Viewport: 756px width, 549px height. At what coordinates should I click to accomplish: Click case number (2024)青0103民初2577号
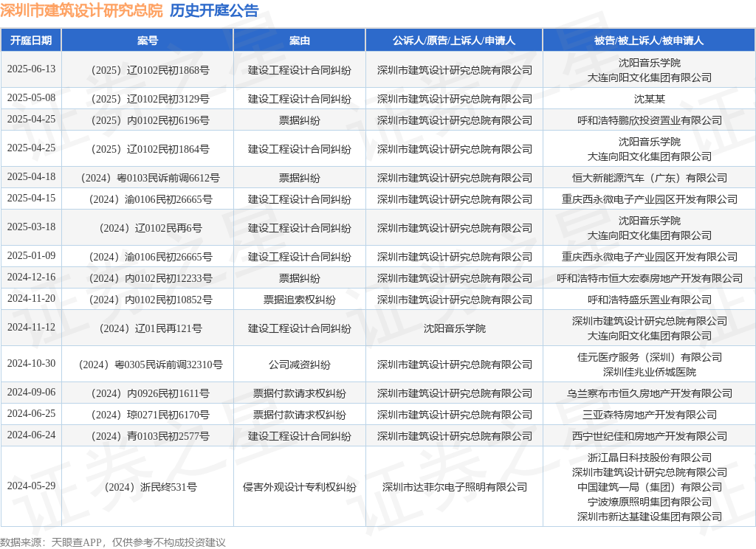point(150,436)
